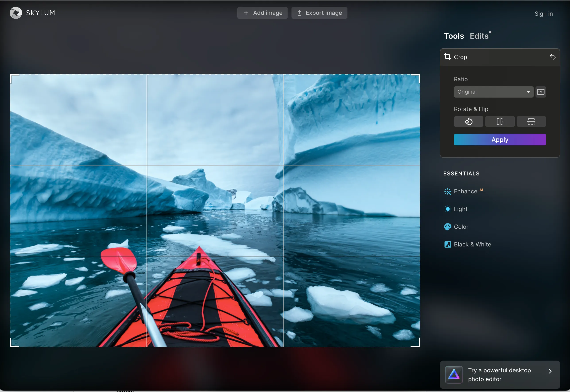Expand the Original ratio dropdown

pos(493,92)
